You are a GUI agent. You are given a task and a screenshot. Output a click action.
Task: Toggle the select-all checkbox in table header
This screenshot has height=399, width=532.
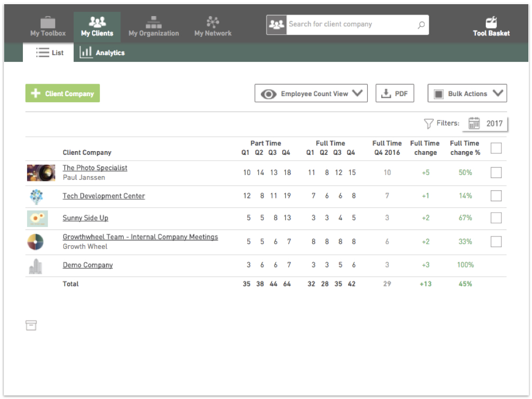[496, 148]
